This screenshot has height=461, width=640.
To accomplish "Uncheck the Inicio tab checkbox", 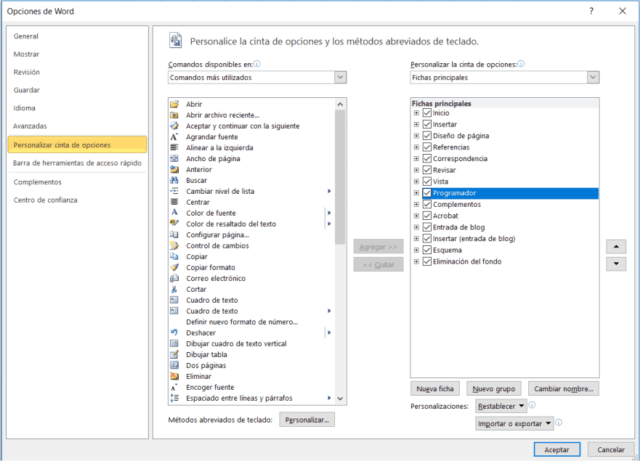I will click(427, 113).
